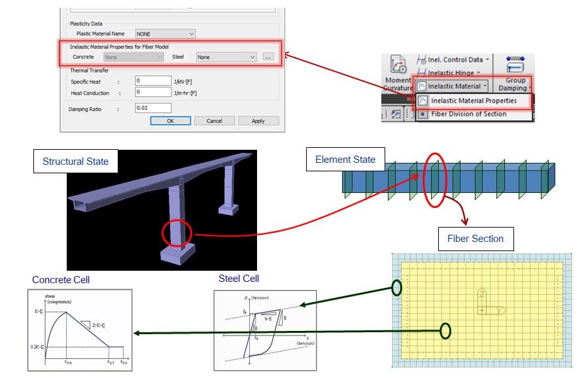The image size is (588, 378).
Task: Open the Concrete material dropdown
Action: point(133,57)
